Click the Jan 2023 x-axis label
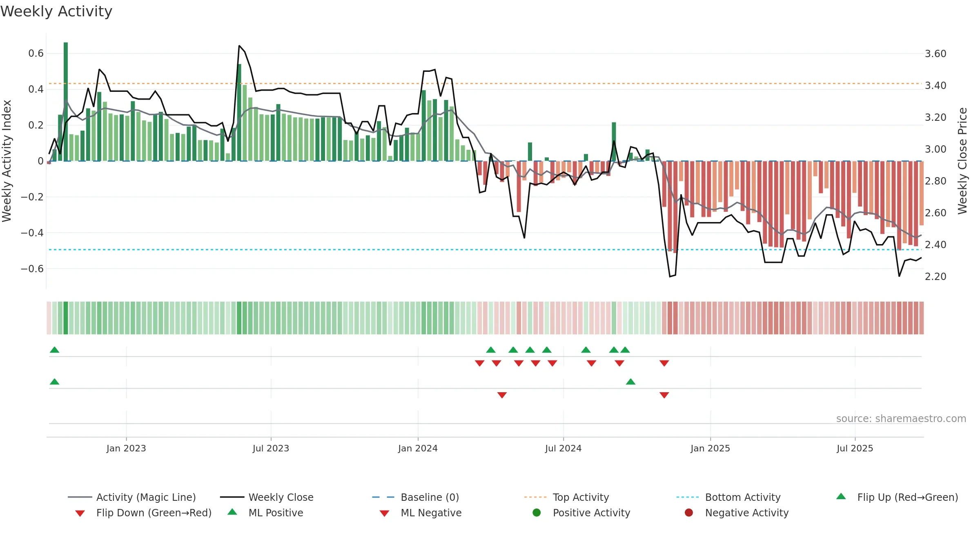Image resolution: width=980 pixels, height=551 pixels. coord(126,448)
